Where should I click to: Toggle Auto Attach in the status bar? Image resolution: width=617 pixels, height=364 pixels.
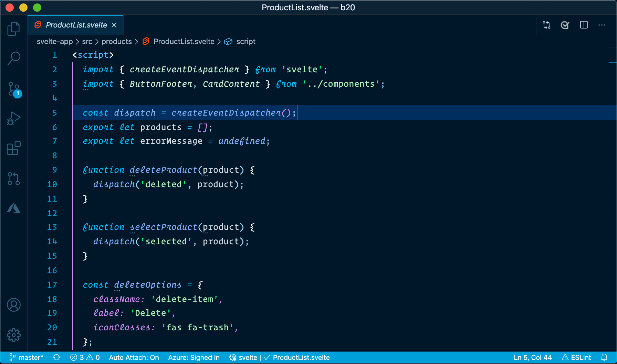(x=134, y=357)
